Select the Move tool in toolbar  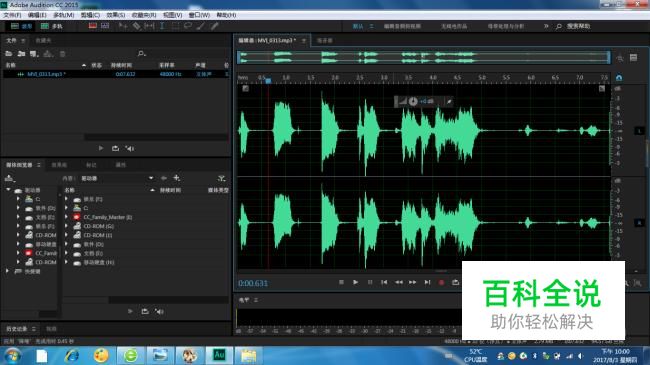click(123, 26)
